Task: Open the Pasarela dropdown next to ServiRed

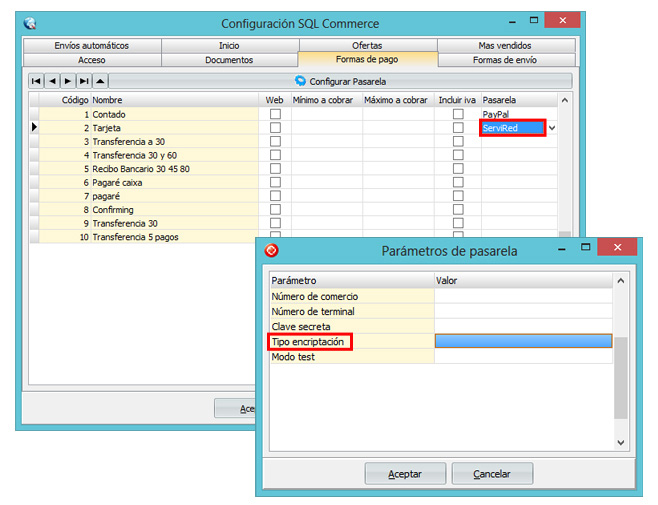Action: (552, 128)
